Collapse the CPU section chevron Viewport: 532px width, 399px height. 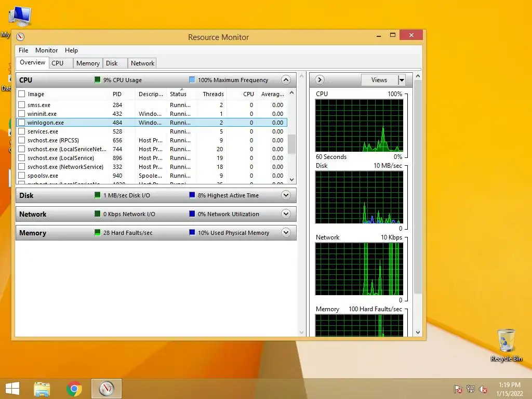[x=286, y=79]
